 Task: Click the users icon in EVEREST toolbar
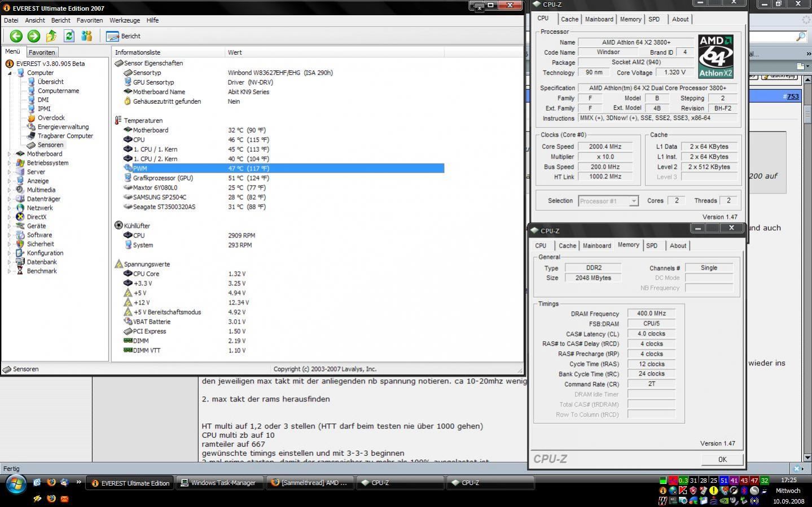pos(86,36)
